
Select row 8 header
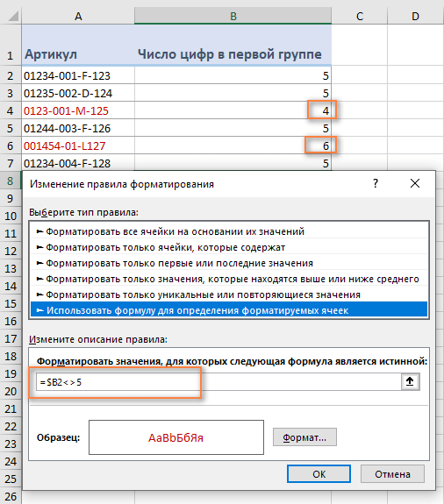click(11, 181)
